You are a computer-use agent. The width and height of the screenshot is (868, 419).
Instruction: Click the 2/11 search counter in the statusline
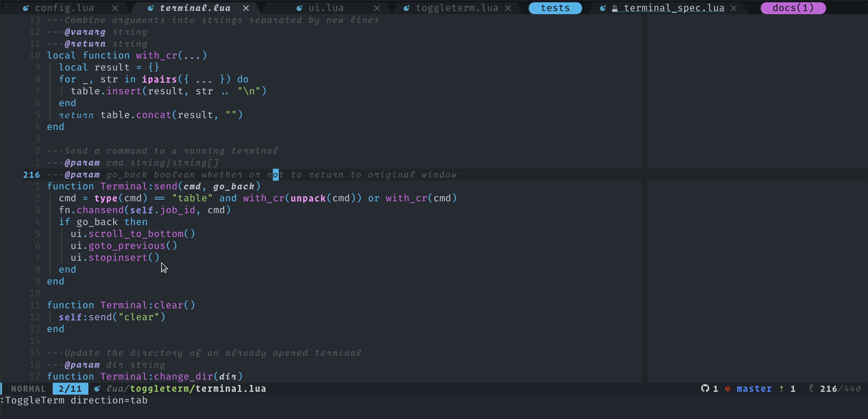coord(70,389)
